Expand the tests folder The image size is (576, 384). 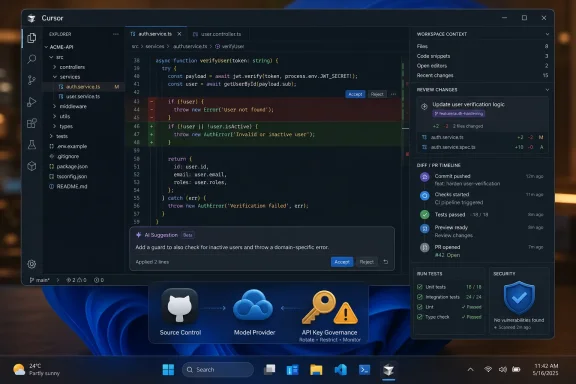coord(51,136)
